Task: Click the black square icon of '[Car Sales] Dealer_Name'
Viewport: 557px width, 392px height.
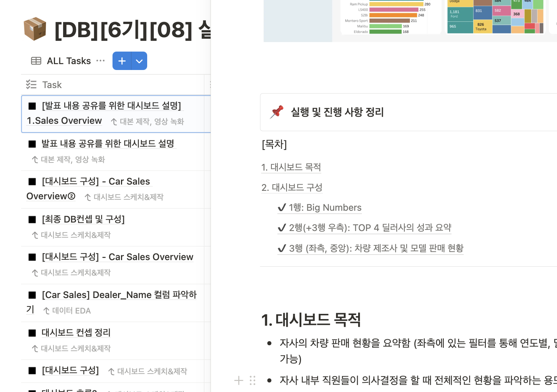Action: (32, 295)
